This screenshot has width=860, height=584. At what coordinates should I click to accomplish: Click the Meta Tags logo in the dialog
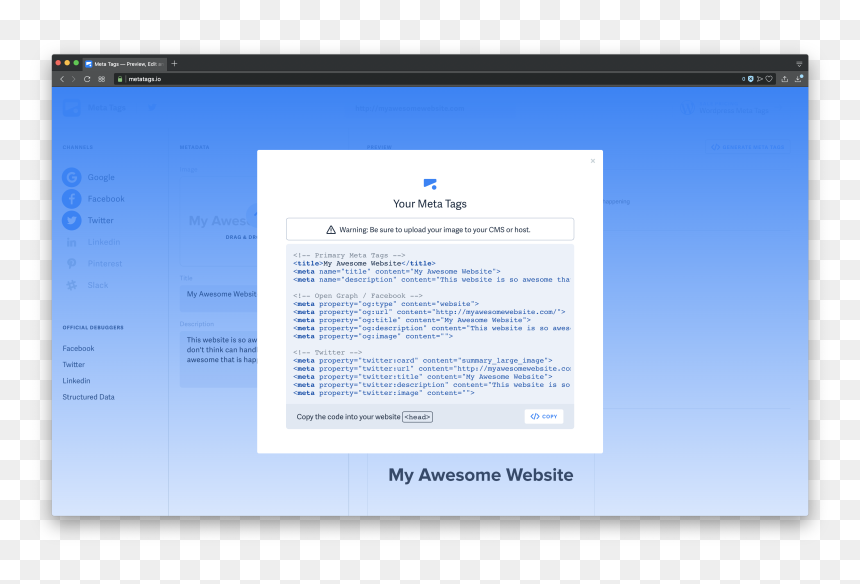click(430, 184)
